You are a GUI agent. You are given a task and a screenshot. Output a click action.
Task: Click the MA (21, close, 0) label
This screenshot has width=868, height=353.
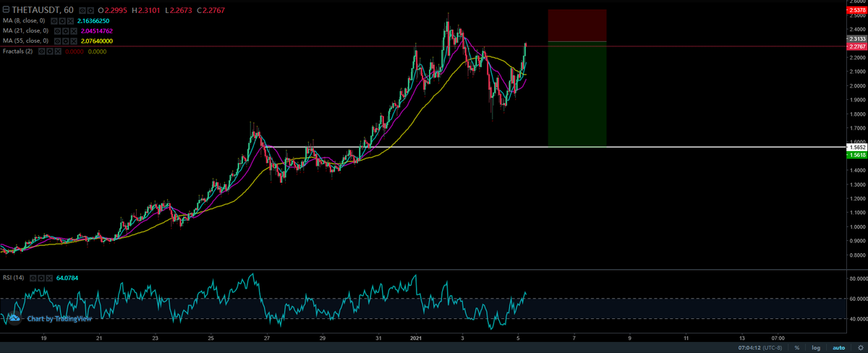point(25,31)
